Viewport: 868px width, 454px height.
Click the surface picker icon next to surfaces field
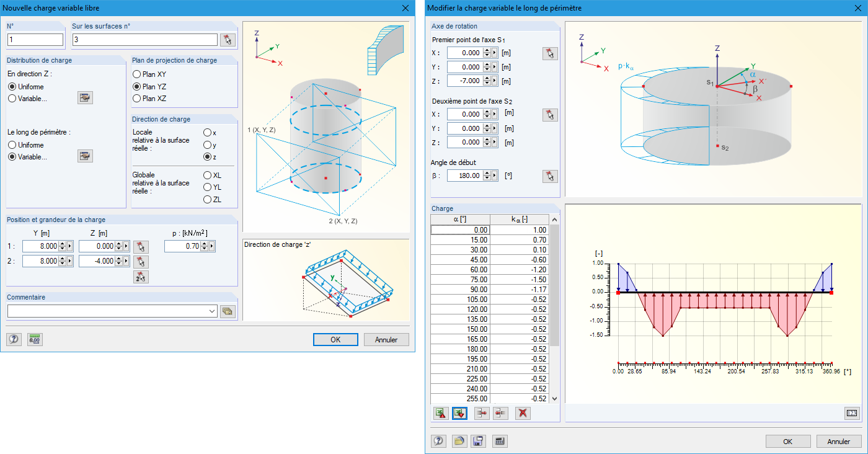(228, 40)
